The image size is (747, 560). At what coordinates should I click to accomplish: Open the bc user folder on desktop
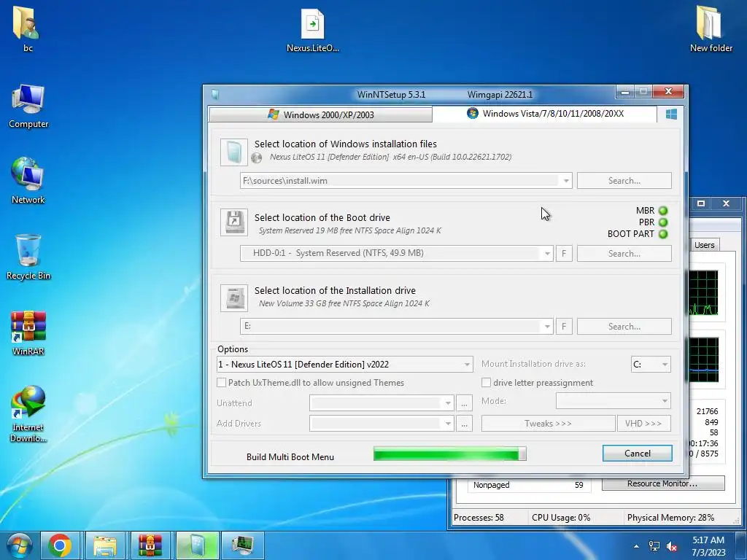[27, 28]
